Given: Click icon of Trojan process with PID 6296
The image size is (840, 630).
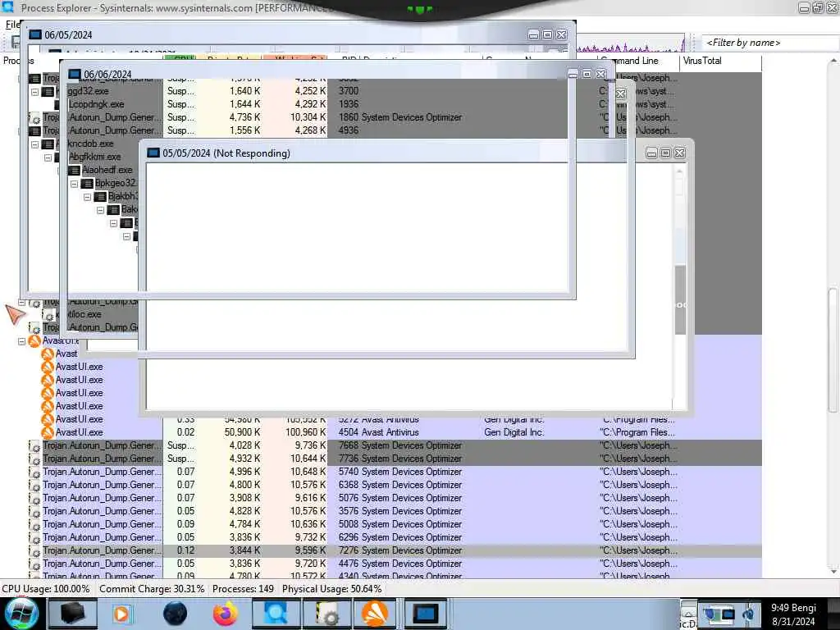Looking at the screenshot, I should click(34, 538).
